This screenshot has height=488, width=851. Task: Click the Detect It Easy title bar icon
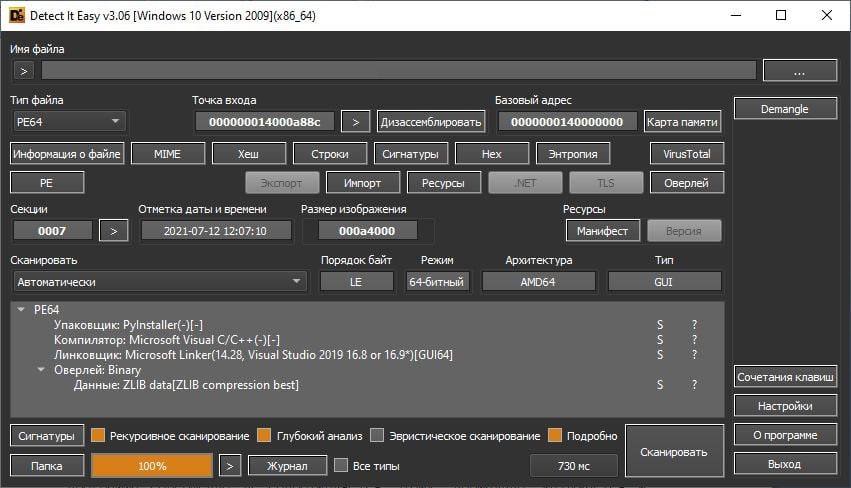click(17, 15)
